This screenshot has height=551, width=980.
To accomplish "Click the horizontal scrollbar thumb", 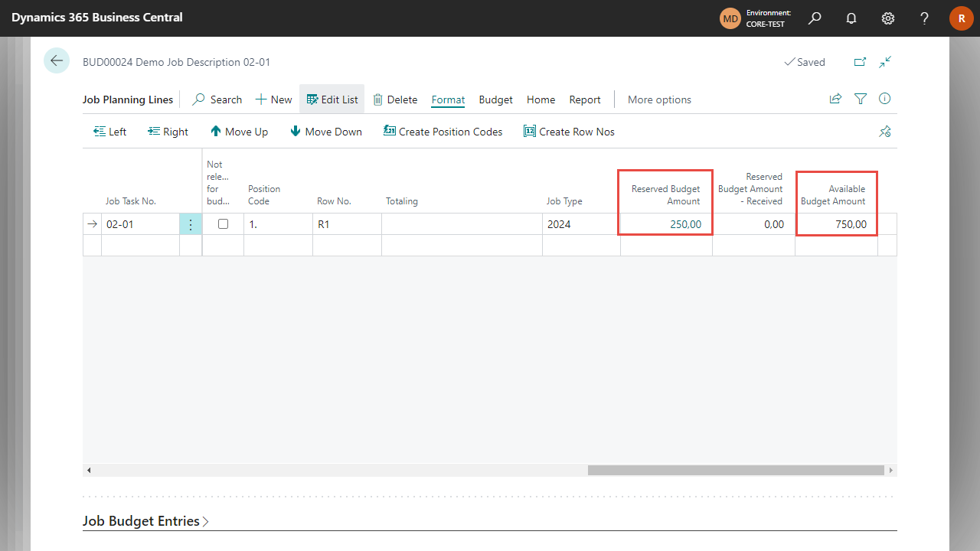I will [x=736, y=470].
